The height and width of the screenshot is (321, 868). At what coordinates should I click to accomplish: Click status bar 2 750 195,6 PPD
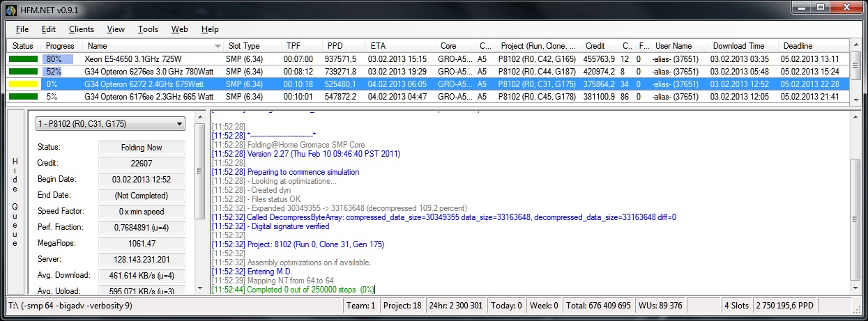pos(784,306)
